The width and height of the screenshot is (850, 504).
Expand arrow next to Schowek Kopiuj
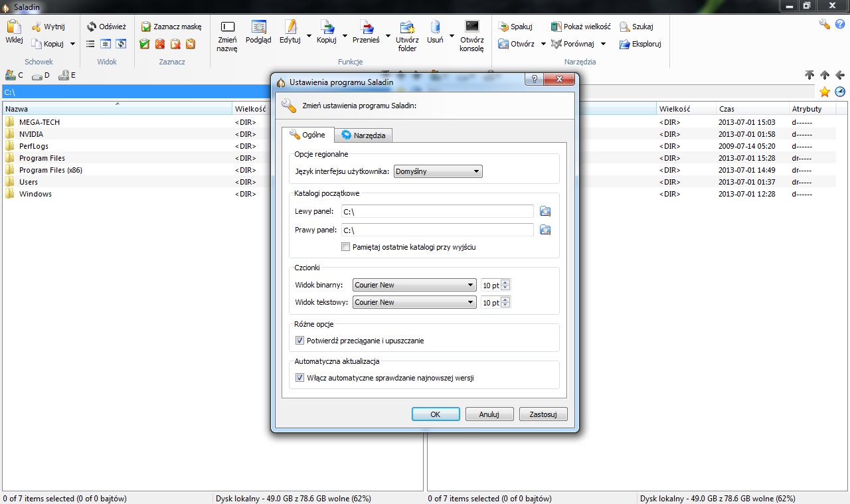[x=72, y=44]
